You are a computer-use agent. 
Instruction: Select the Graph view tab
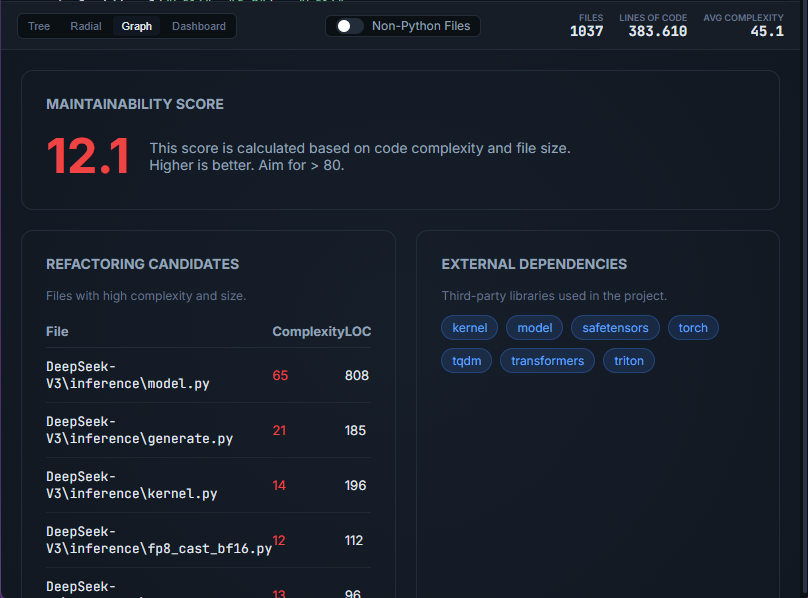[x=137, y=26]
